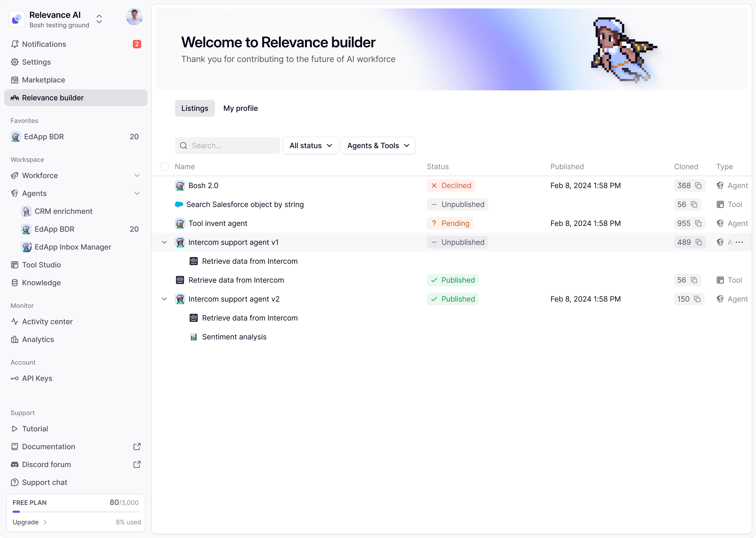Click the Notifications bell icon

click(x=14, y=44)
